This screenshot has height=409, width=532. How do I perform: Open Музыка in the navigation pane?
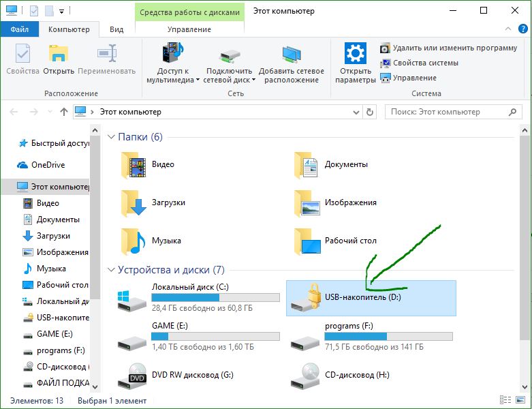click(44, 269)
